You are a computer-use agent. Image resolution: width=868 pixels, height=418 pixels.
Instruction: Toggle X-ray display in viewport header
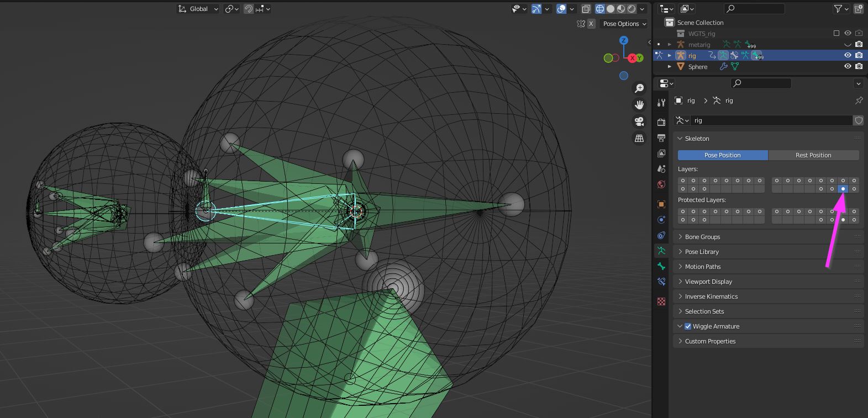(x=586, y=9)
